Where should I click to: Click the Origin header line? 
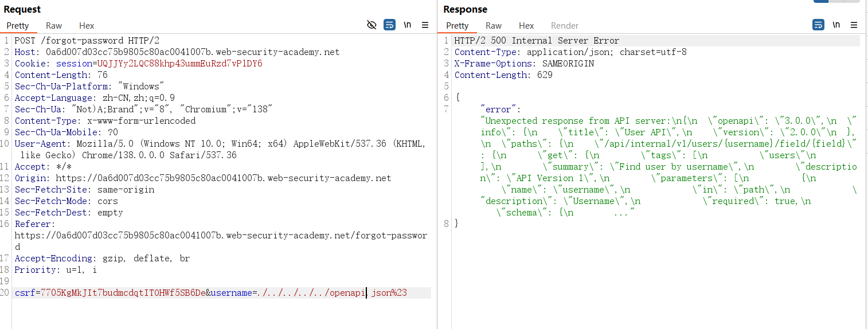coord(203,178)
